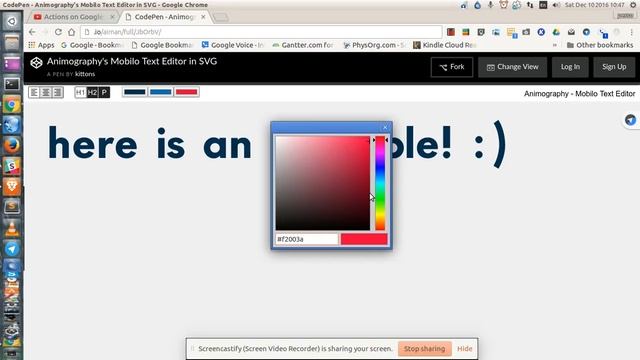The image size is (640, 360).
Task: Click the Pocket-style shield extension icon
Action: point(481,32)
